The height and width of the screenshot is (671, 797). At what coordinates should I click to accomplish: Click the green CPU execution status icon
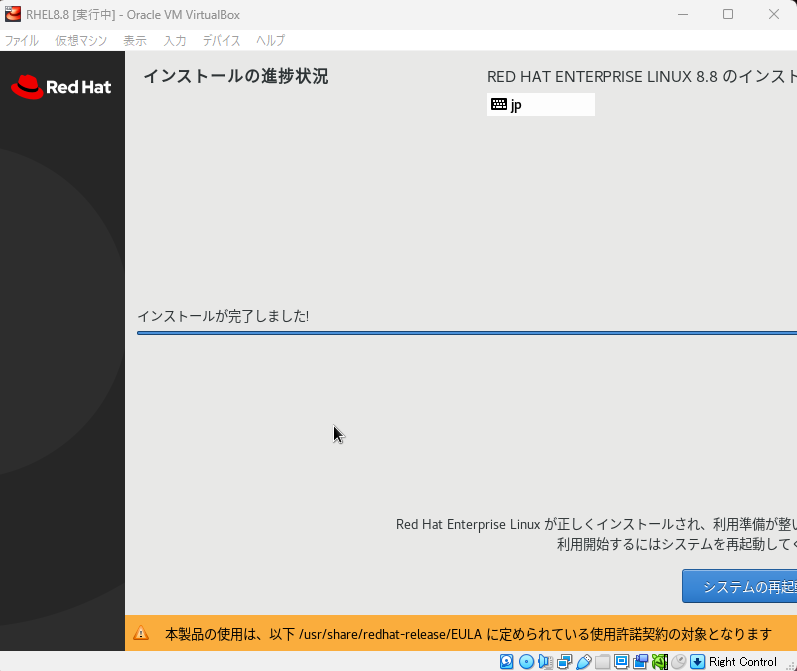[659, 661]
